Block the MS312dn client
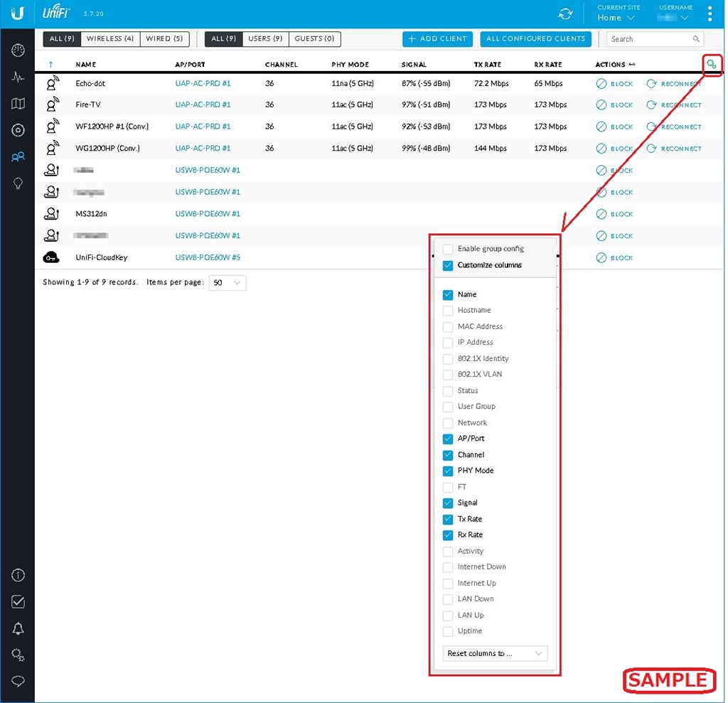The image size is (728, 703). click(x=614, y=214)
